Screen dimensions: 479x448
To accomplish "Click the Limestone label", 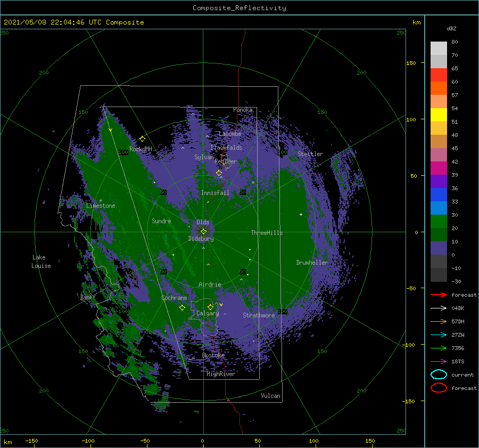I will (x=101, y=206).
